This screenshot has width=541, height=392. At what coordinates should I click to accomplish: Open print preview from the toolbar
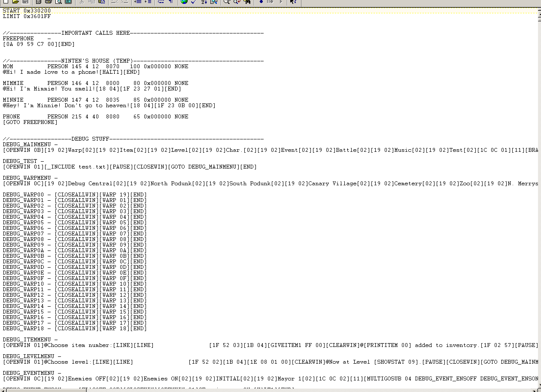click(58, 2)
